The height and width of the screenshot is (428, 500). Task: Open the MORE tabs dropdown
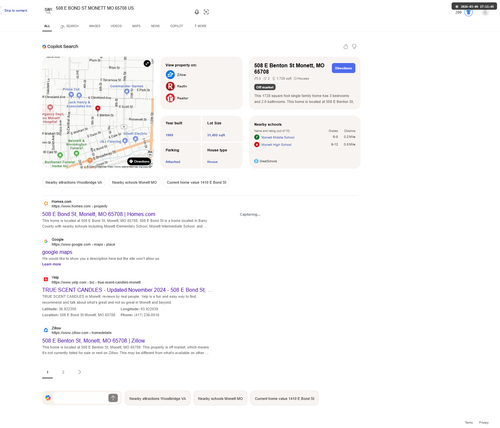point(201,26)
